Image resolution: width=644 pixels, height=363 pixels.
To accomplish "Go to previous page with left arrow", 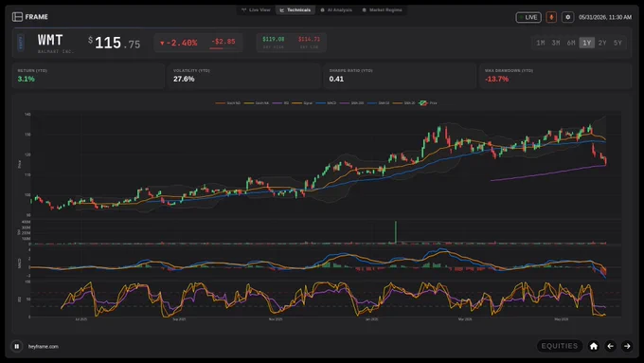I will click(x=610, y=346).
